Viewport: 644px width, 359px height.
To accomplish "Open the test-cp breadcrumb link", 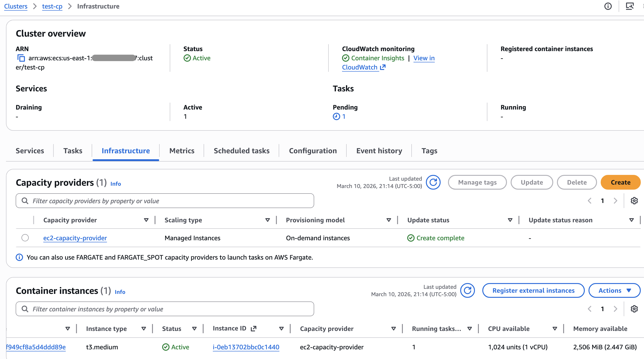I will pos(52,6).
